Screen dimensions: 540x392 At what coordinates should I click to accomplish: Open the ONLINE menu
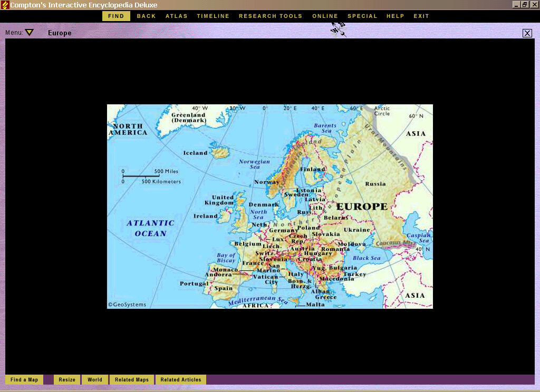click(x=325, y=16)
